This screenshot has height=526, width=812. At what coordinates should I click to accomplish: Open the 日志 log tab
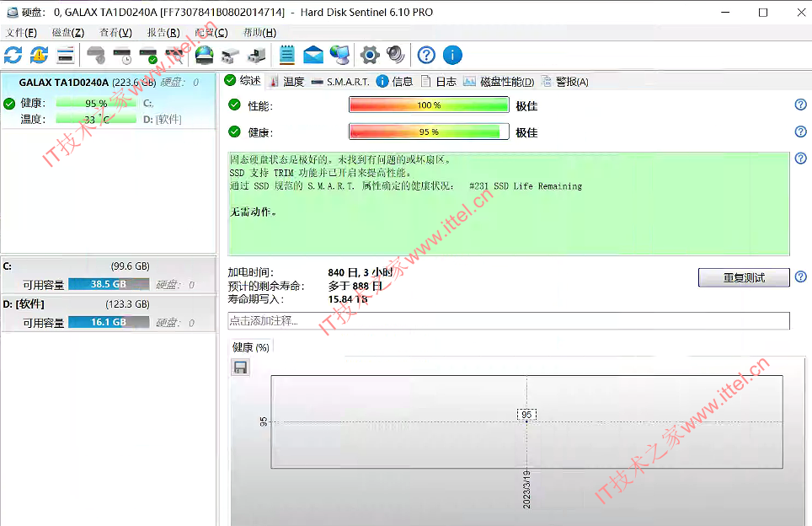coord(439,82)
